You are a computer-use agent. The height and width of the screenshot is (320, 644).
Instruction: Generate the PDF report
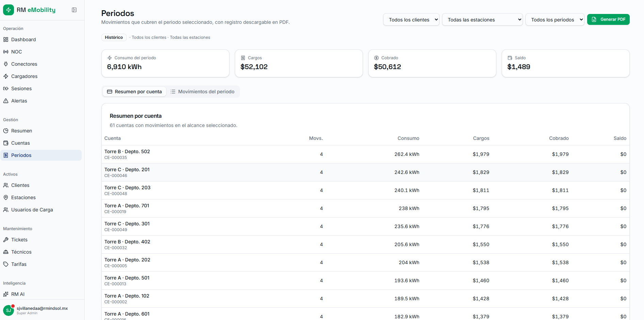[608, 19]
